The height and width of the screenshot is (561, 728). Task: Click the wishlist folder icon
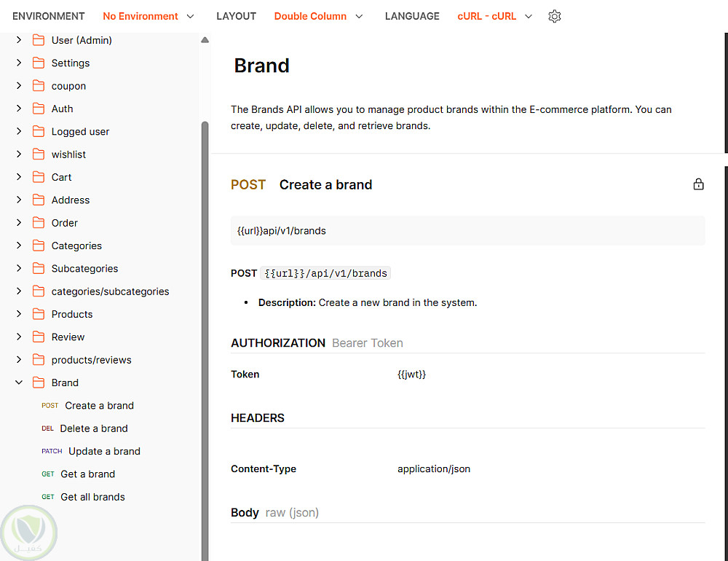[39, 154]
